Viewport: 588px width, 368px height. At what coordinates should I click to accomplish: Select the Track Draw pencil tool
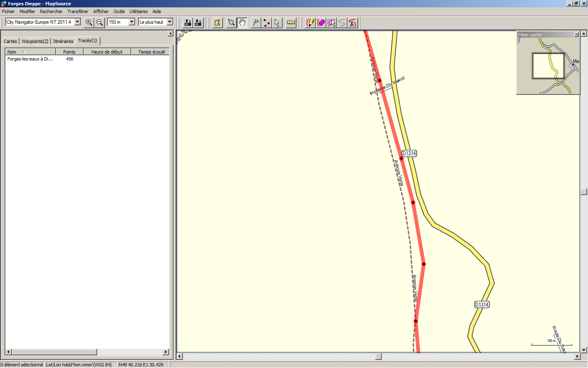coord(310,22)
